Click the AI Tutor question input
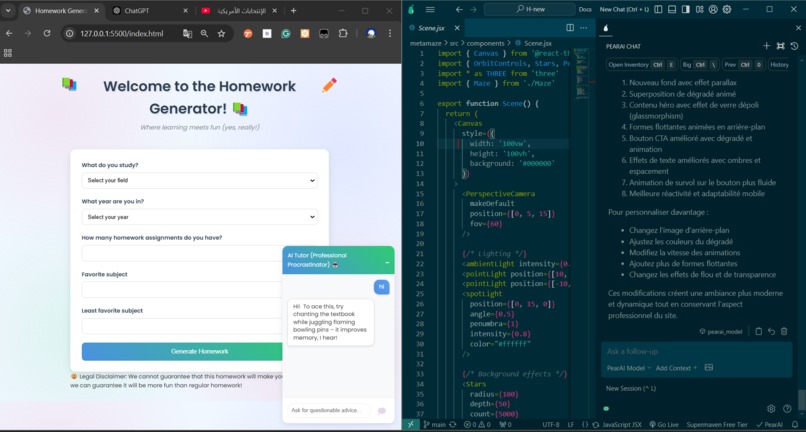The height and width of the screenshot is (432, 806). click(328, 410)
